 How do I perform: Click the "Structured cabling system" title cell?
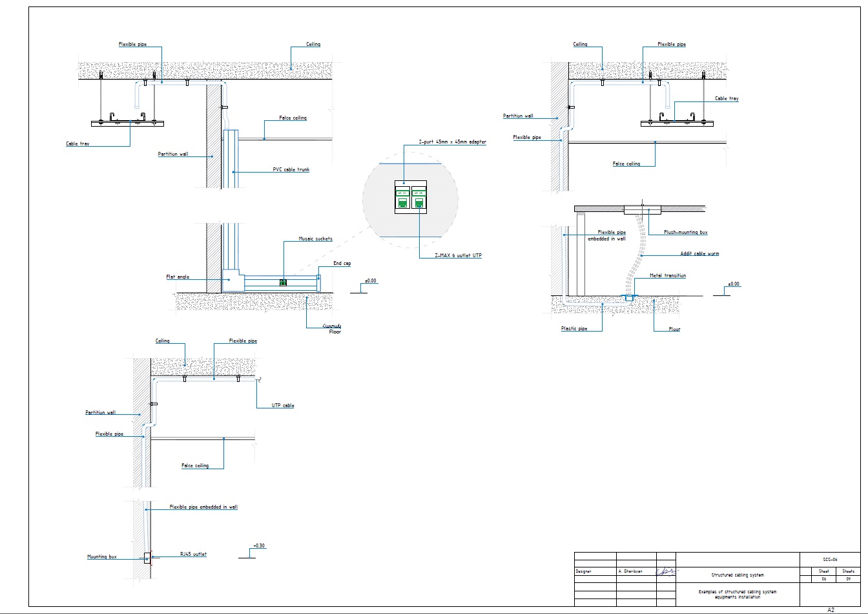point(738,575)
